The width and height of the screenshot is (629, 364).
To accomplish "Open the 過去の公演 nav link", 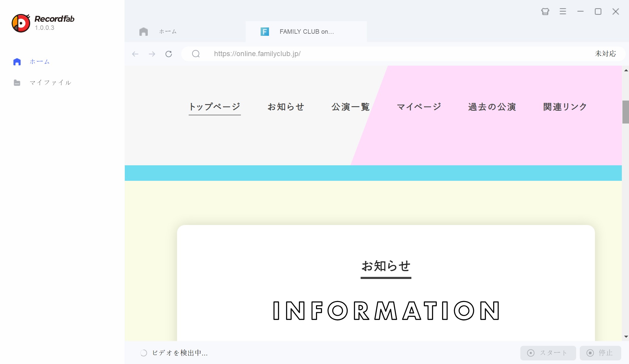I will (492, 107).
